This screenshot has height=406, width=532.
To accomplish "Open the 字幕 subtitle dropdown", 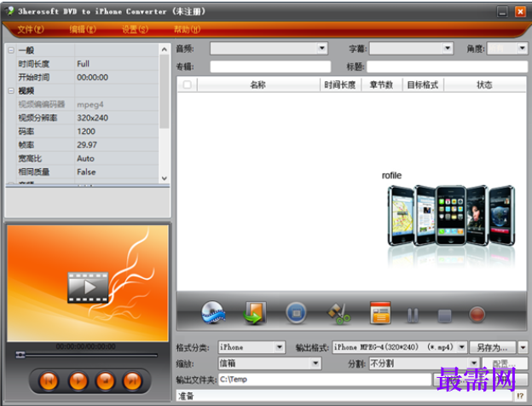I will click(x=448, y=49).
